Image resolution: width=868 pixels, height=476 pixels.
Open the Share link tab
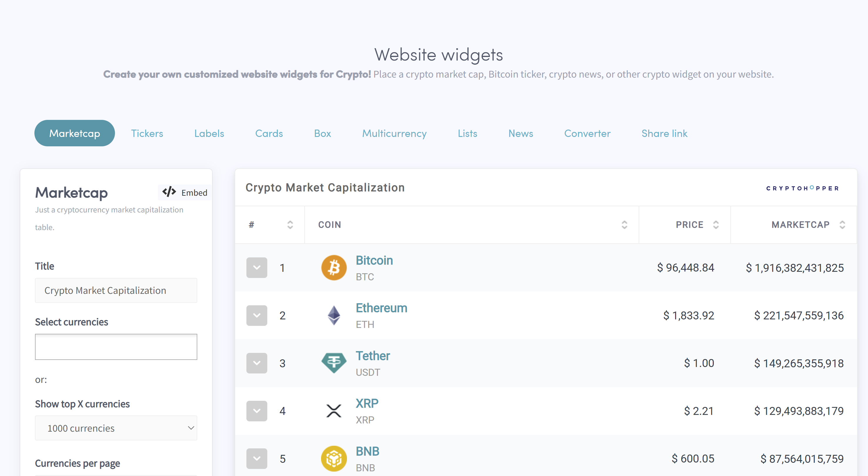[664, 133]
